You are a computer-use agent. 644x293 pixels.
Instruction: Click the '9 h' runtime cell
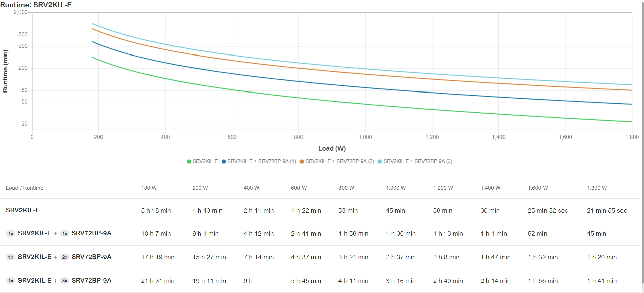tap(248, 281)
